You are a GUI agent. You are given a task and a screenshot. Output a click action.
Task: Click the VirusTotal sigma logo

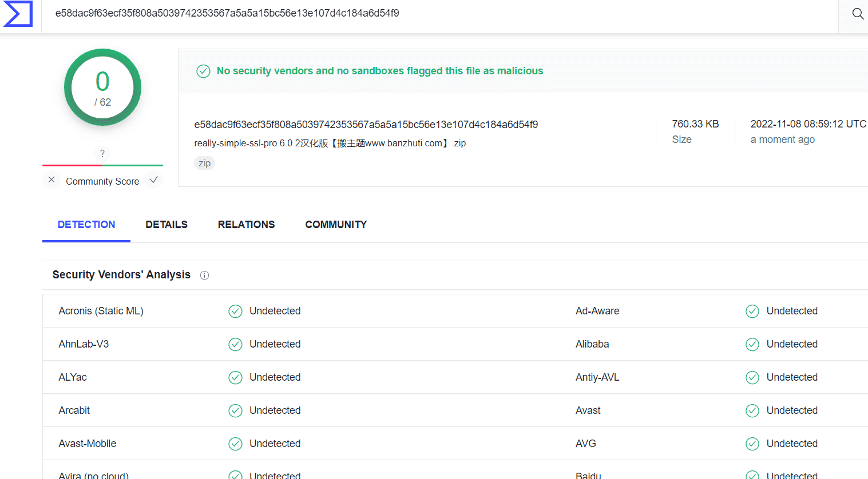pos(18,14)
